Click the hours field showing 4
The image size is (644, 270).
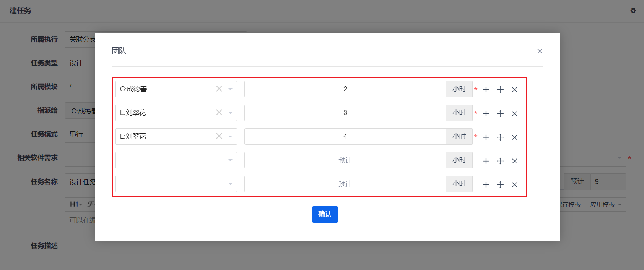pyautogui.click(x=345, y=136)
